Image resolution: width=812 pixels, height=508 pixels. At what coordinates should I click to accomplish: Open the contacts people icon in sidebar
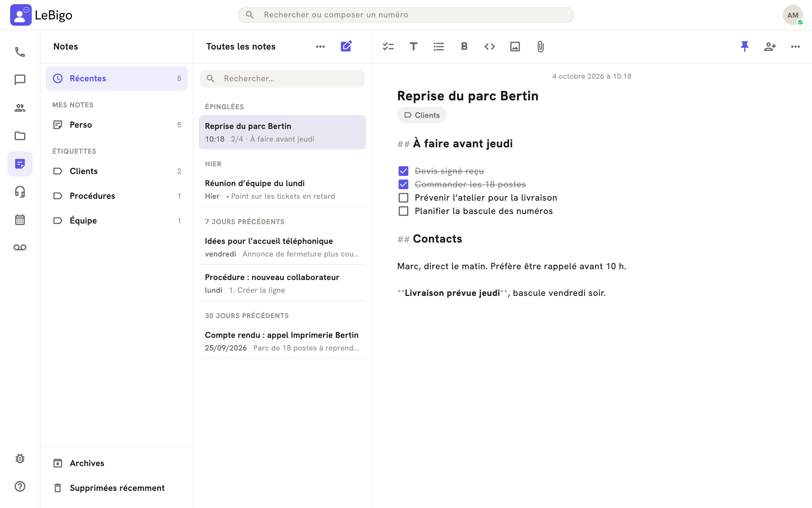20,108
